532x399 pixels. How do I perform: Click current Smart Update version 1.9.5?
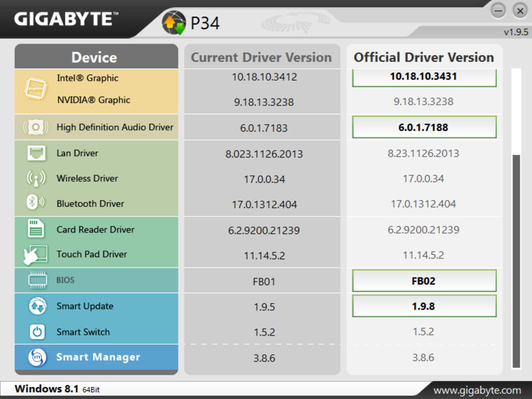click(x=264, y=307)
